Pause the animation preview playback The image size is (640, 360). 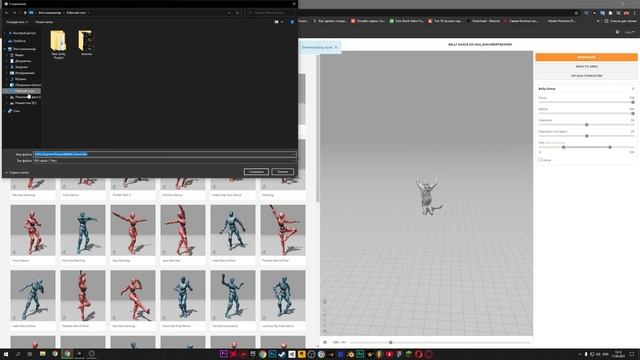click(x=325, y=342)
